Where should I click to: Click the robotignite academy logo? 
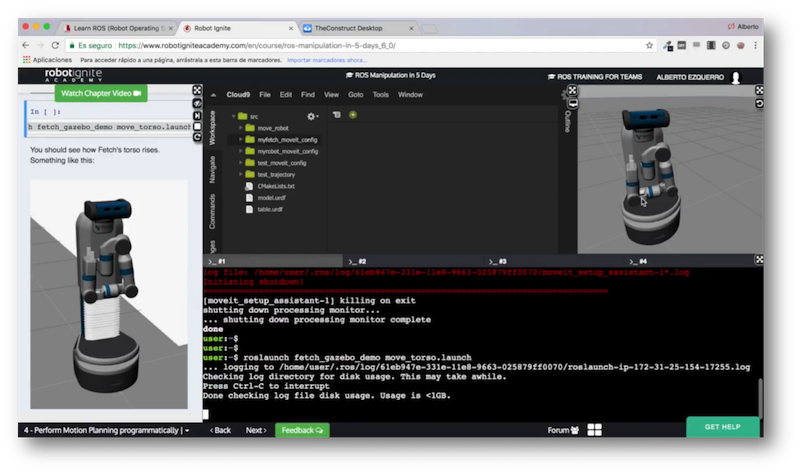tap(73, 76)
